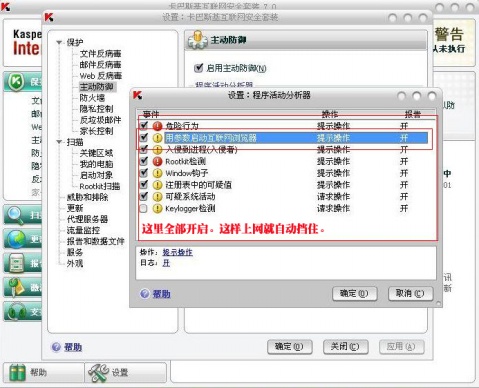
Task: Click 开 log link in details pane
Action: tap(166, 263)
